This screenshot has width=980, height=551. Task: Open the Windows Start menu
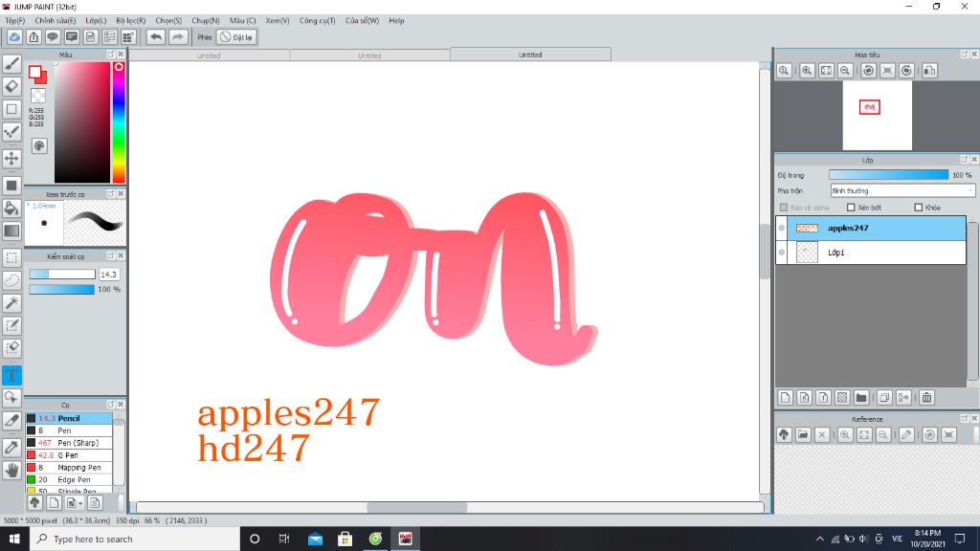point(14,539)
